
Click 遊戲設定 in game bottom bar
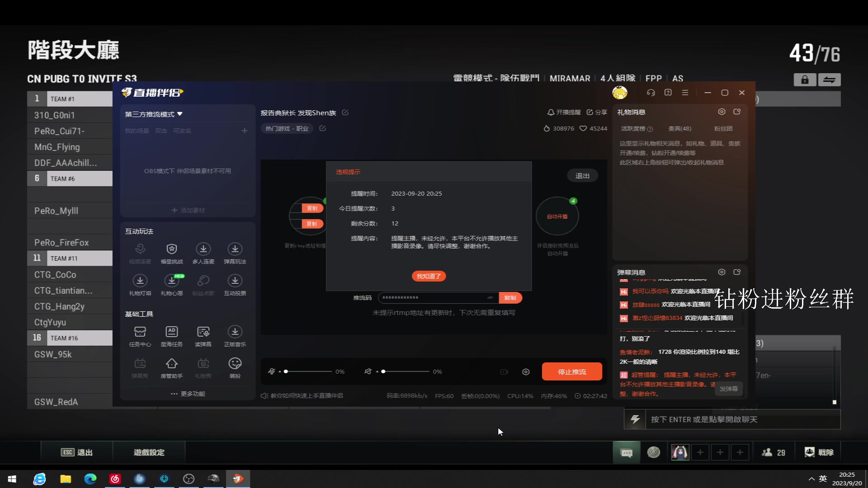tap(149, 452)
